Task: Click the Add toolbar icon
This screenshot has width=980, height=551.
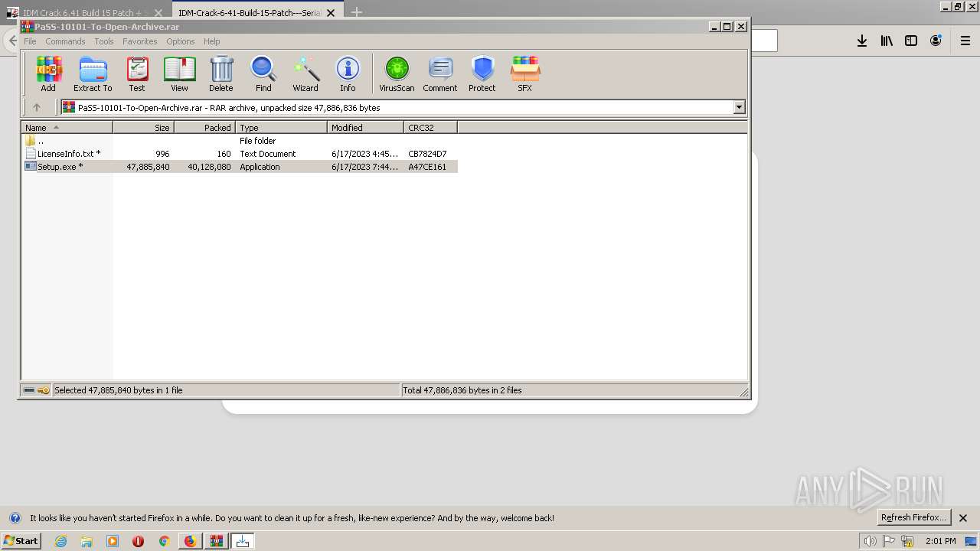Action: coord(48,74)
